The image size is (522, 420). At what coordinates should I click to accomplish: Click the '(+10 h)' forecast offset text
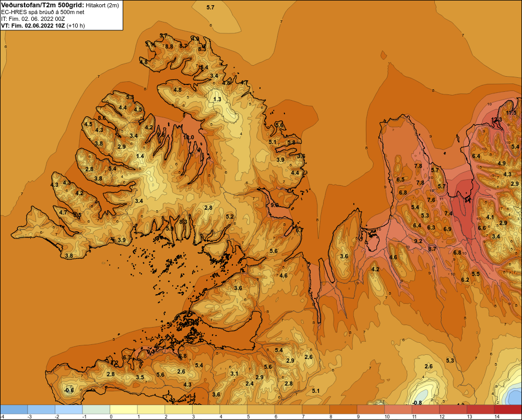tap(76, 26)
